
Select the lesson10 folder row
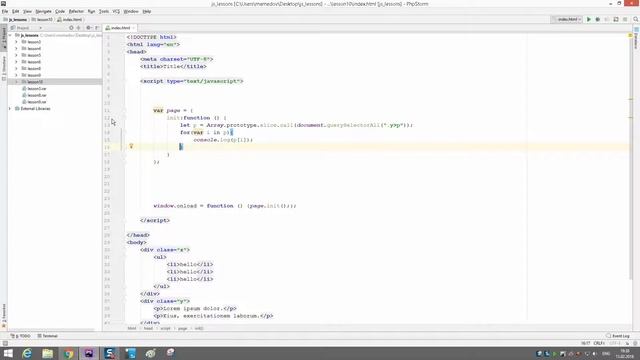coord(55,82)
